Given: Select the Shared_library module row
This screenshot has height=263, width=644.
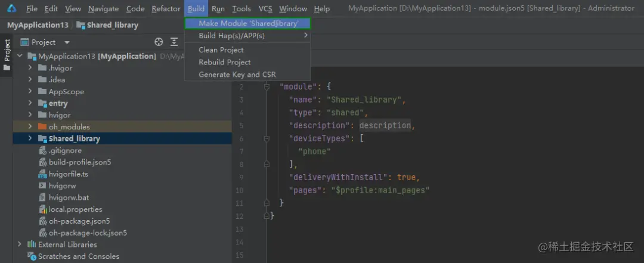Looking at the screenshot, I should click(x=122, y=138).
